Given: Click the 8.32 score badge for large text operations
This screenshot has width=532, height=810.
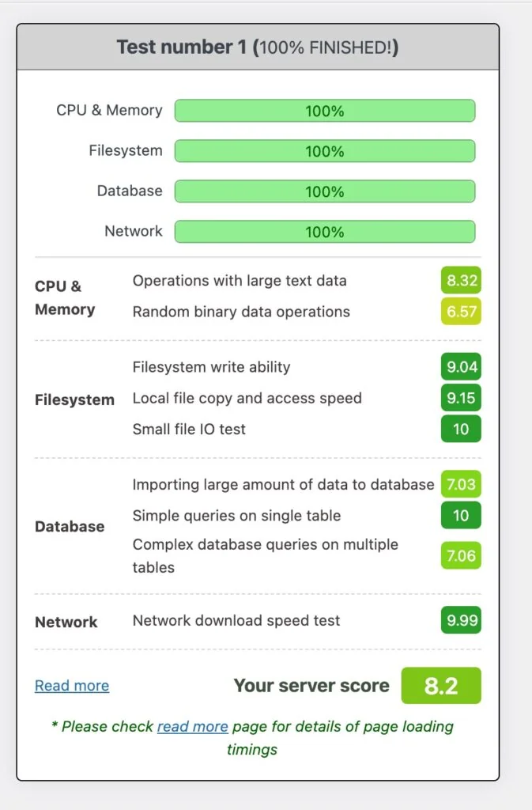Looking at the screenshot, I should point(460,280).
